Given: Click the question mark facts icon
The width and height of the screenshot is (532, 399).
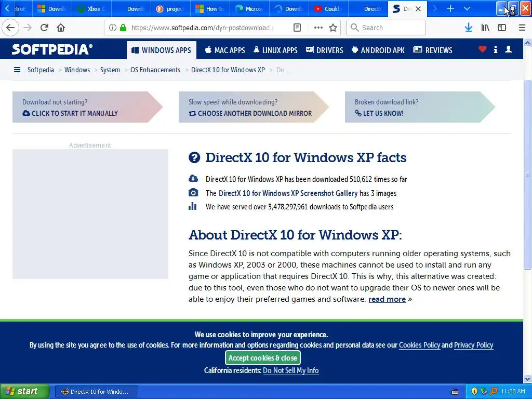Looking at the screenshot, I should (x=194, y=157).
